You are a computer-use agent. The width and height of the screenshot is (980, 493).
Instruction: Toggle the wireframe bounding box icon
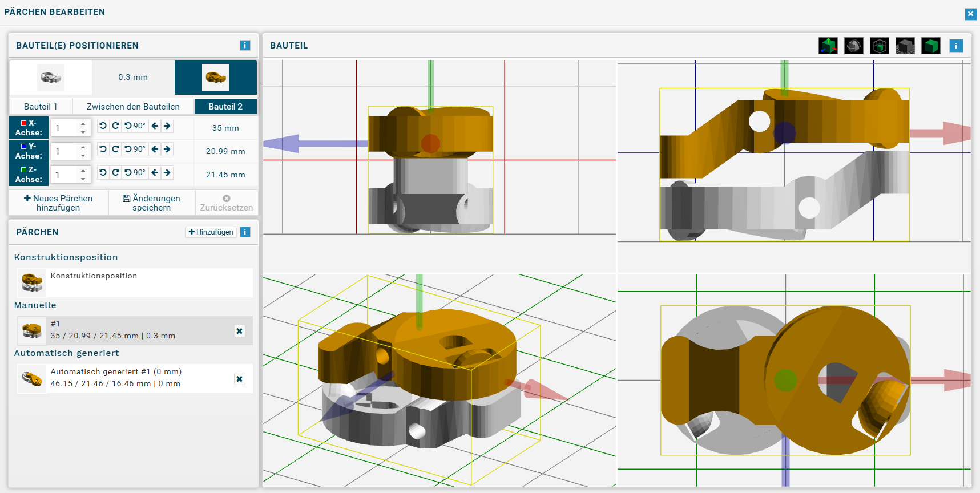(x=880, y=46)
